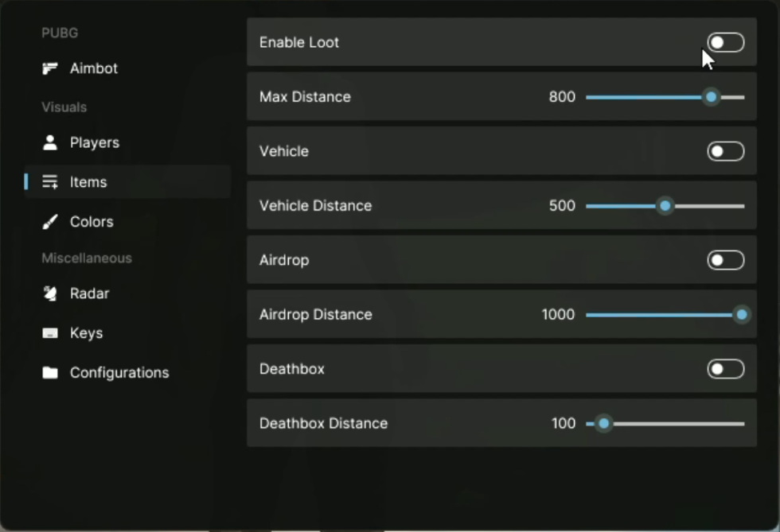Click the Deathbox Distance value 100
The width and height of the screenshot is (780, 532).
(x=564, y=424)
